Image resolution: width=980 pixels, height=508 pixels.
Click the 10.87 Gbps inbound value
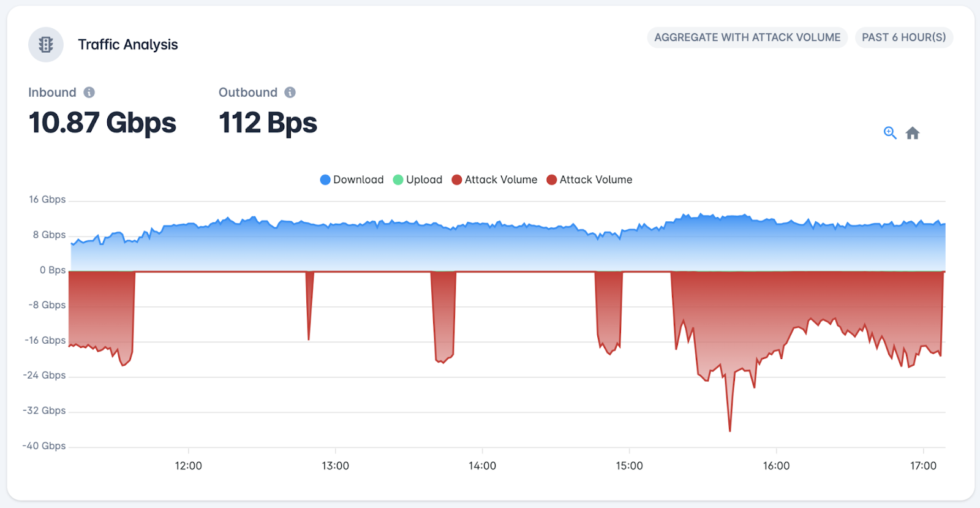tap(102, 123)
